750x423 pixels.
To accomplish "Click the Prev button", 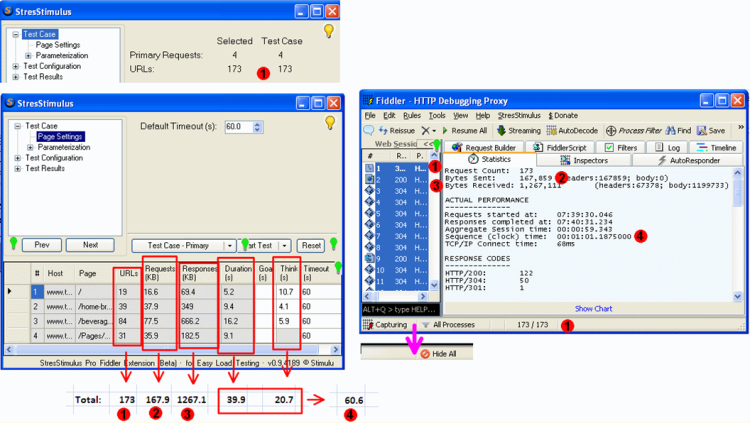I will coord(42,245).
